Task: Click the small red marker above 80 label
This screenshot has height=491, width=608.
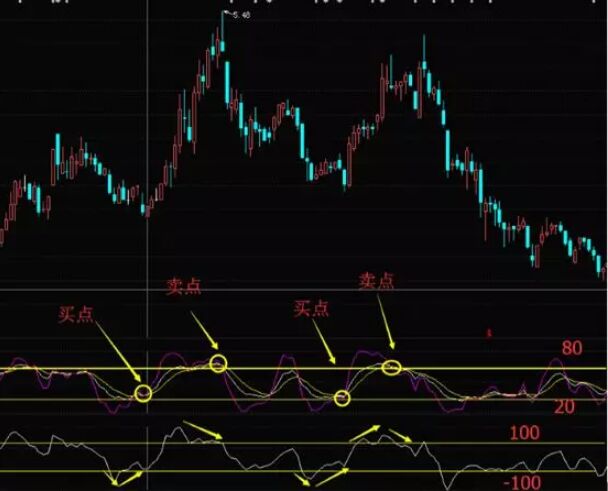Action: [x=488, y=331]
